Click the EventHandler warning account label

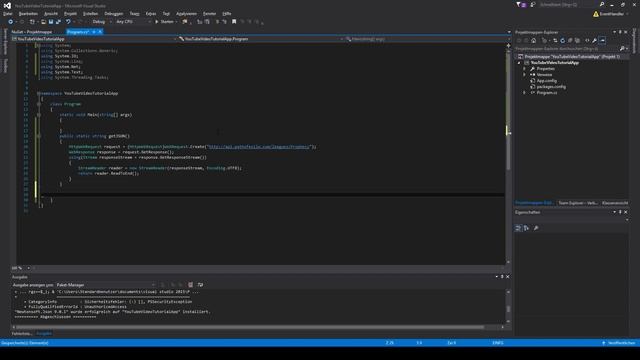[x=611, y=14]
